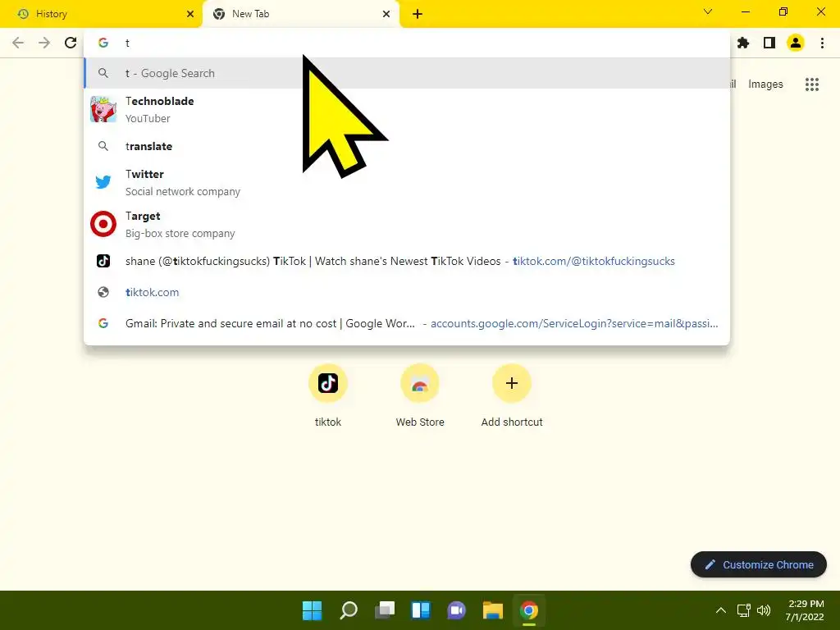Open Task View from taskbar
The image size is (840, 630).
[x=385, y=610]
